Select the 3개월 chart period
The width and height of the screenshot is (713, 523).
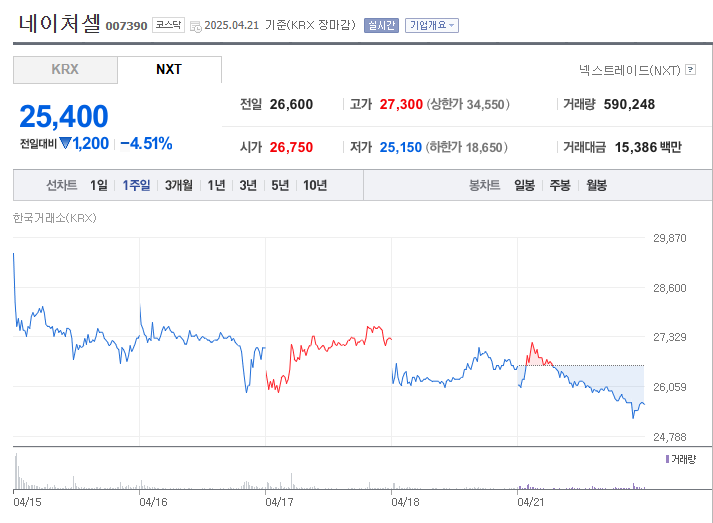[x=179, y=185]
